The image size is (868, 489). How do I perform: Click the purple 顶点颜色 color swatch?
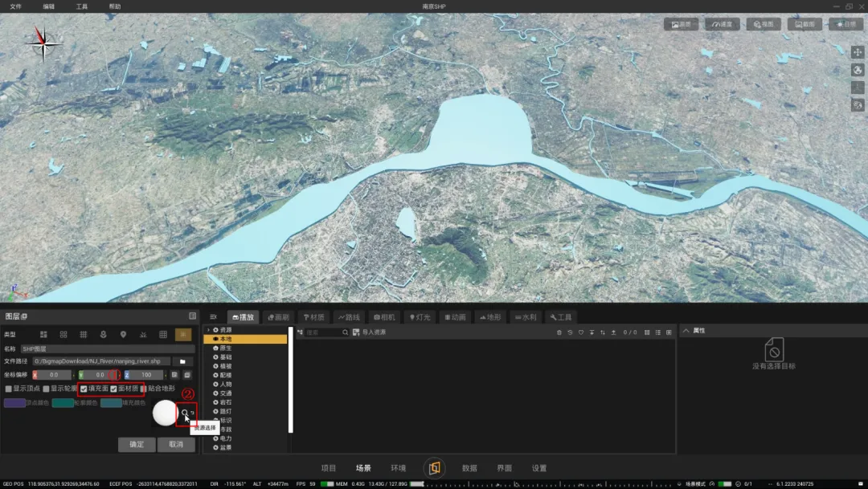tap(14, 403)
